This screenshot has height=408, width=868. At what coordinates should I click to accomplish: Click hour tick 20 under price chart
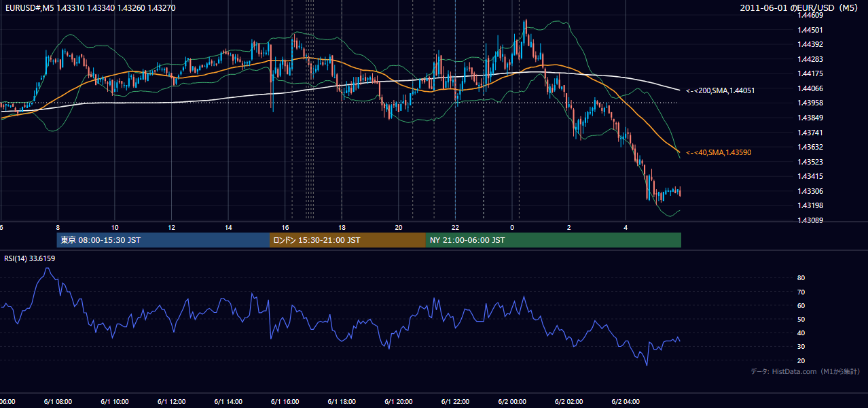(x=399, y=227)
